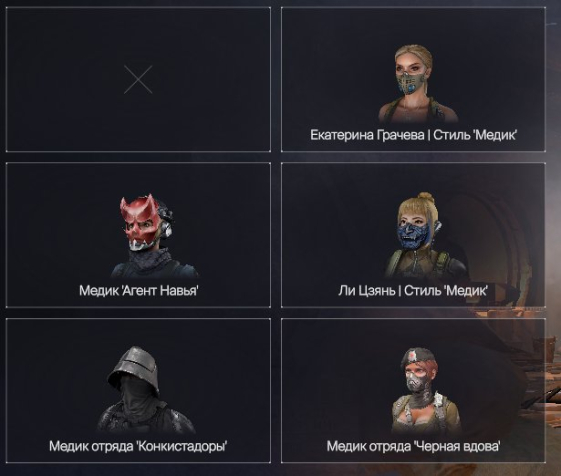Viewport: 561px width, 476px height.
Task: Click the 'Екатерина Грачева | Стиль Медик' label
Action: pos(414,135)
